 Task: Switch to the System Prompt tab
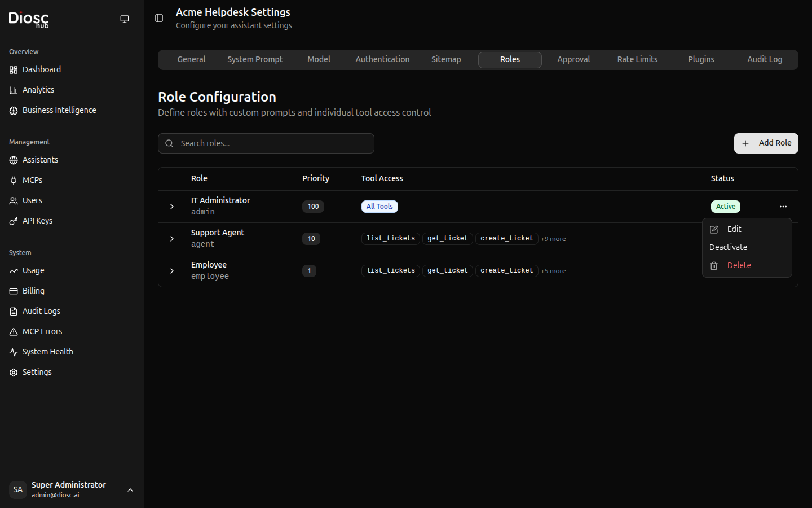(255, 59)
